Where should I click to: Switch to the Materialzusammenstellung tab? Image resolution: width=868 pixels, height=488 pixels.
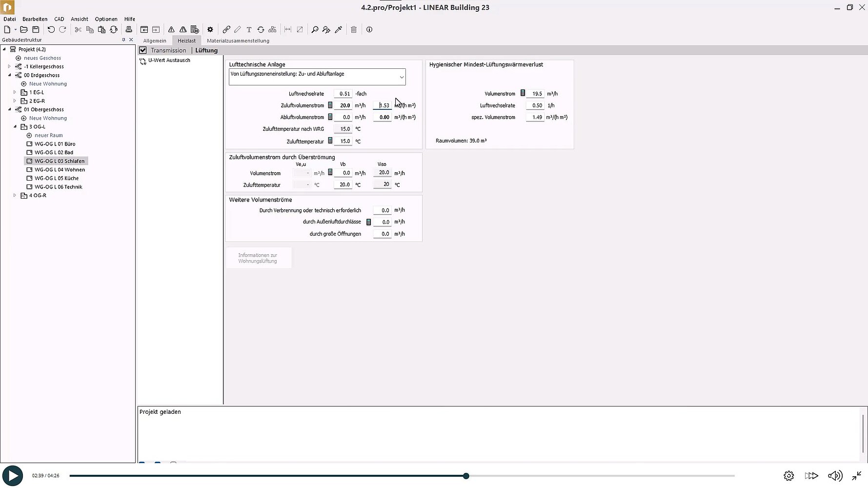[238, 41]
